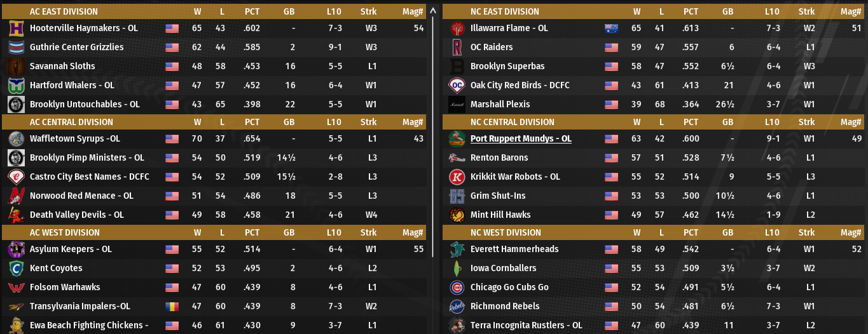Click the NC West Division header title
868x334 pixels.
(506, 232)
